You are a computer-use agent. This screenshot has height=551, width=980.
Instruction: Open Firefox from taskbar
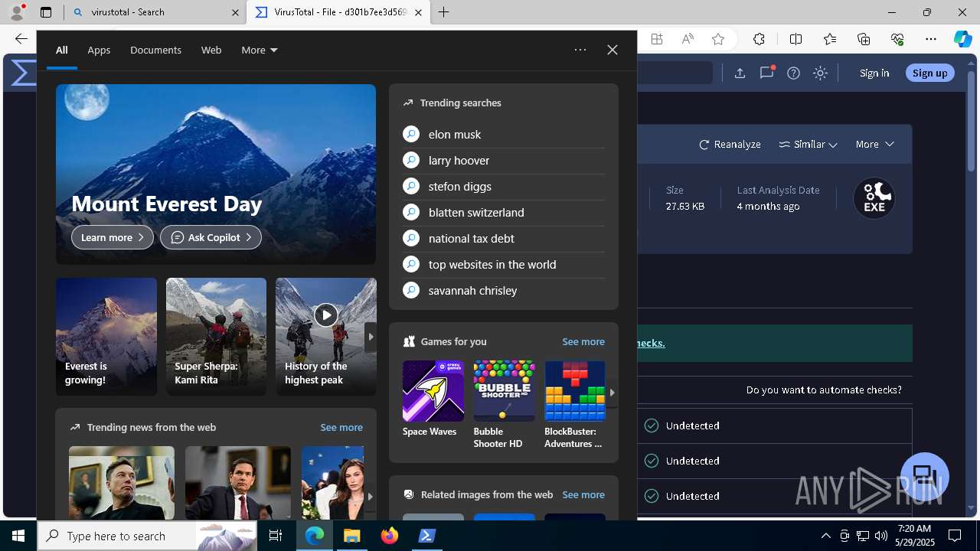390,536
